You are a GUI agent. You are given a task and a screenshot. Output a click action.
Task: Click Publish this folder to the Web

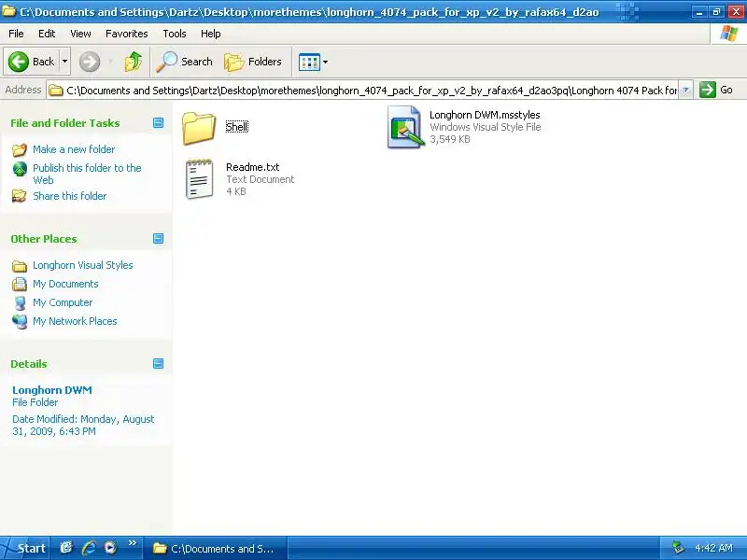point(87,174)
